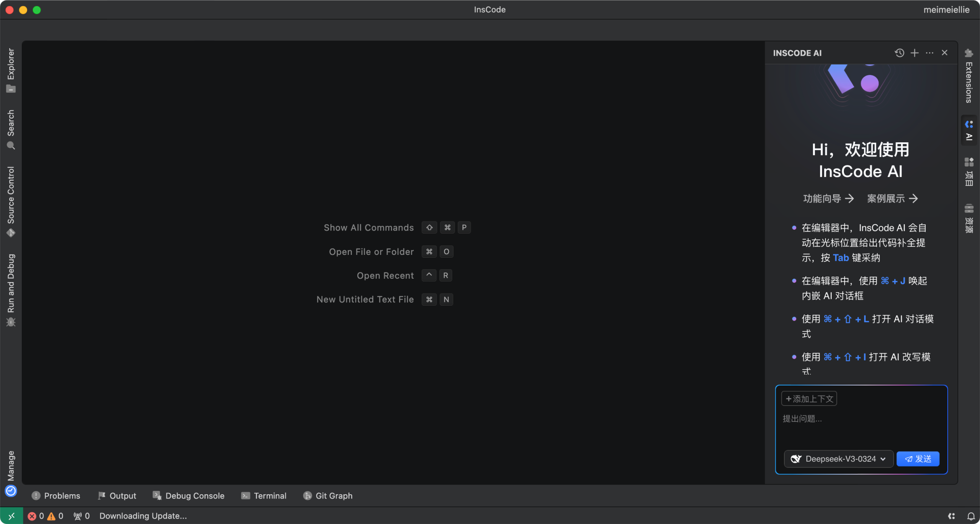
Task: Open the Run and Debug panel
Action: pos(11,290)
